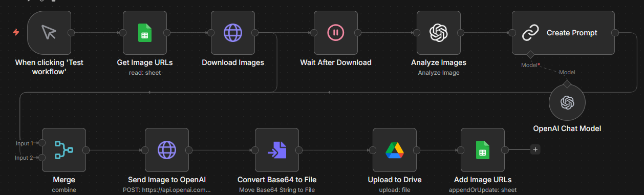Image resolution: width=644 pixels, height=195 pixels.
Task: Open the Upload to Drive node
Action: 395,149
